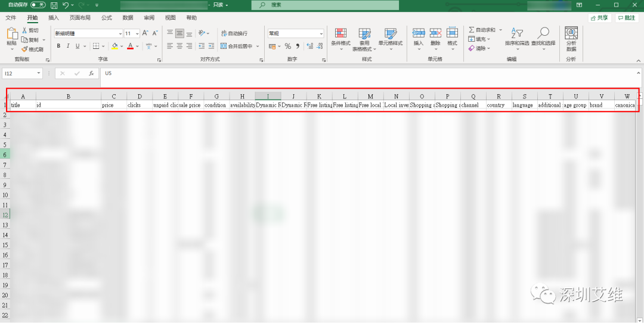Screen dimensions: 644x323
Task: Open Format as Table (套用表格格式)
Action: [364, 39]
